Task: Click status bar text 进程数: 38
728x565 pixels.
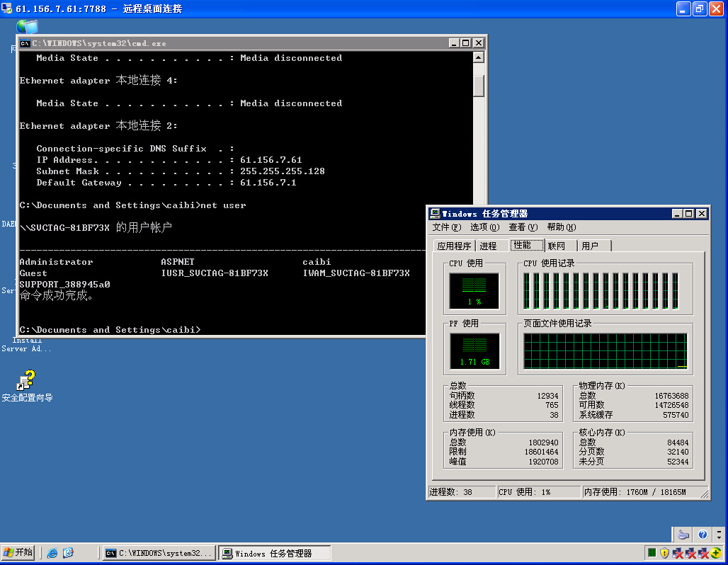Action: [451, 492]
